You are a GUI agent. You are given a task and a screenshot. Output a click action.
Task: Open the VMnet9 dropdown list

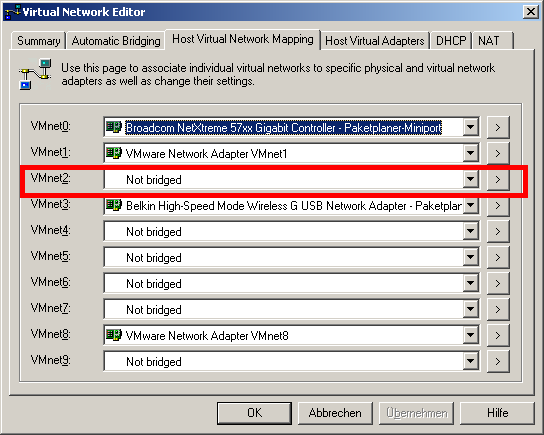point(471,361)
